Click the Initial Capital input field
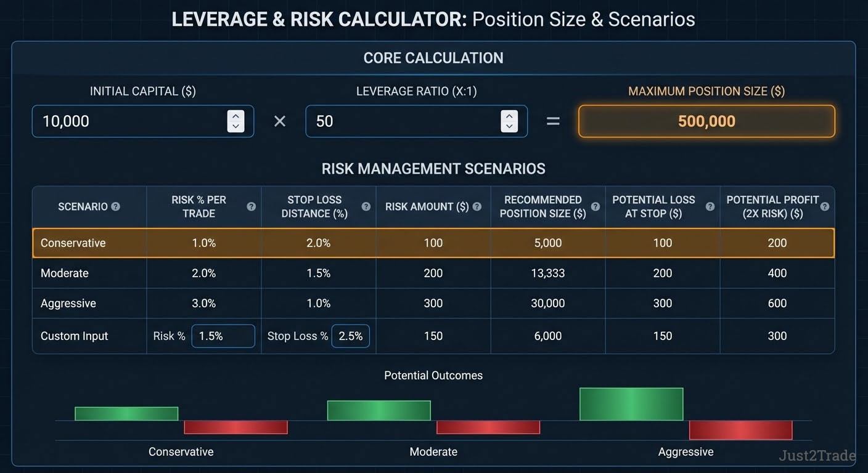The height and width of the screenshot is (473, 868). click(129, 121)
